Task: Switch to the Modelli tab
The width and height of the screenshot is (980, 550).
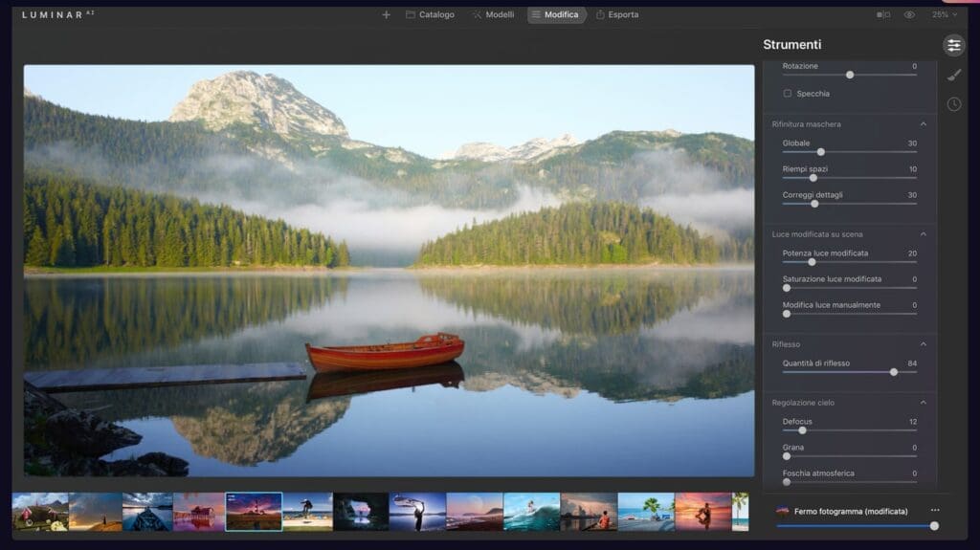Action: pos(493,14)
